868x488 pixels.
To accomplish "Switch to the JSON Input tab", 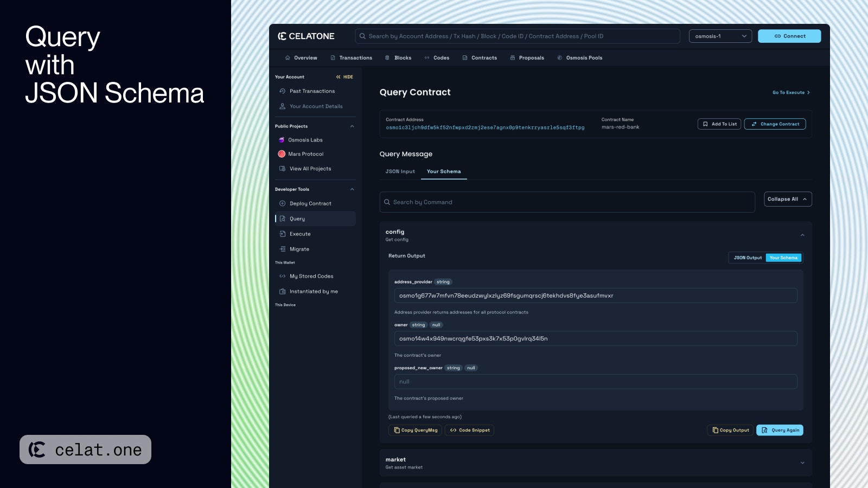I will (400, 171).
